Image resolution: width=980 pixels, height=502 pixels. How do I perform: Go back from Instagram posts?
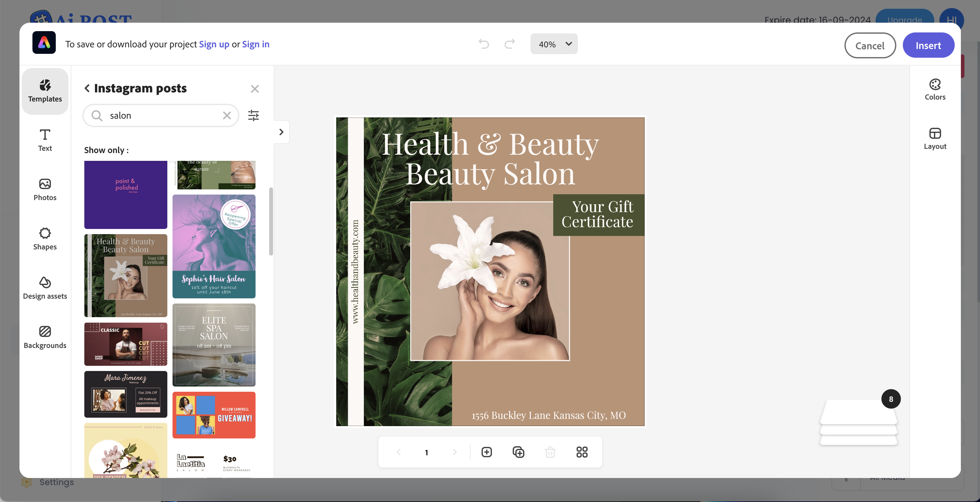point(87,88)
